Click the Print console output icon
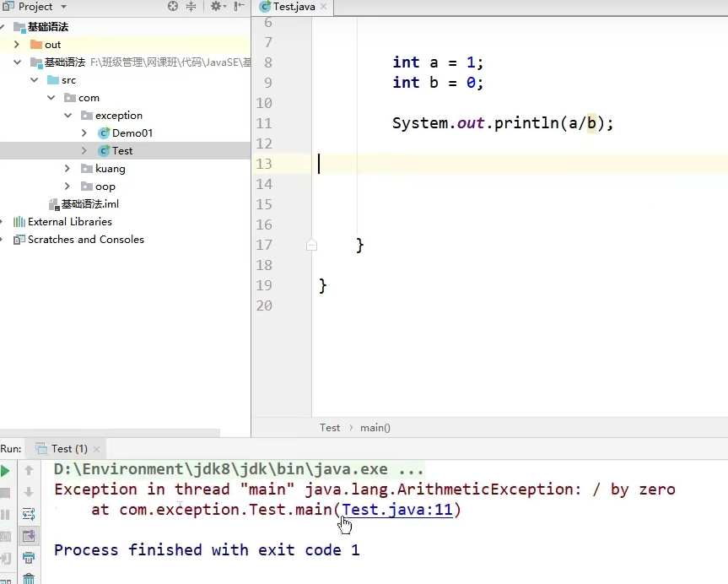728x584 pixels. click(29, 558)
